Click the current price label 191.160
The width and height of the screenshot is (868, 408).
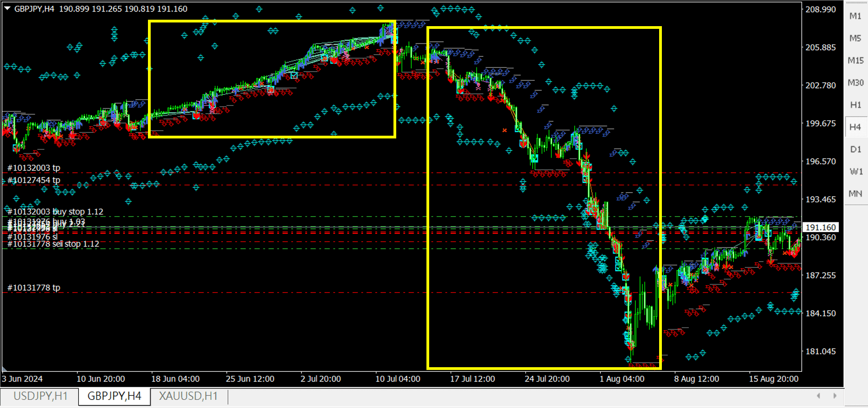[820, 227]
